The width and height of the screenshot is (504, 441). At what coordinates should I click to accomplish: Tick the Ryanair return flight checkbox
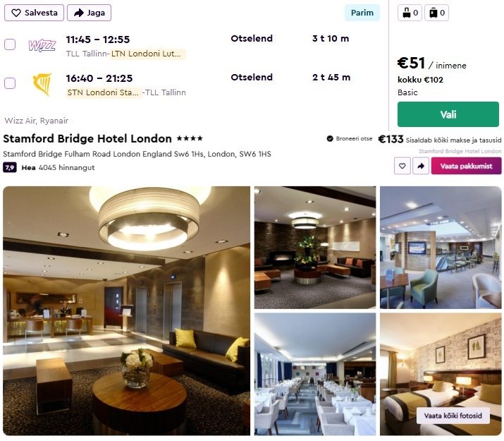[10, 83]
